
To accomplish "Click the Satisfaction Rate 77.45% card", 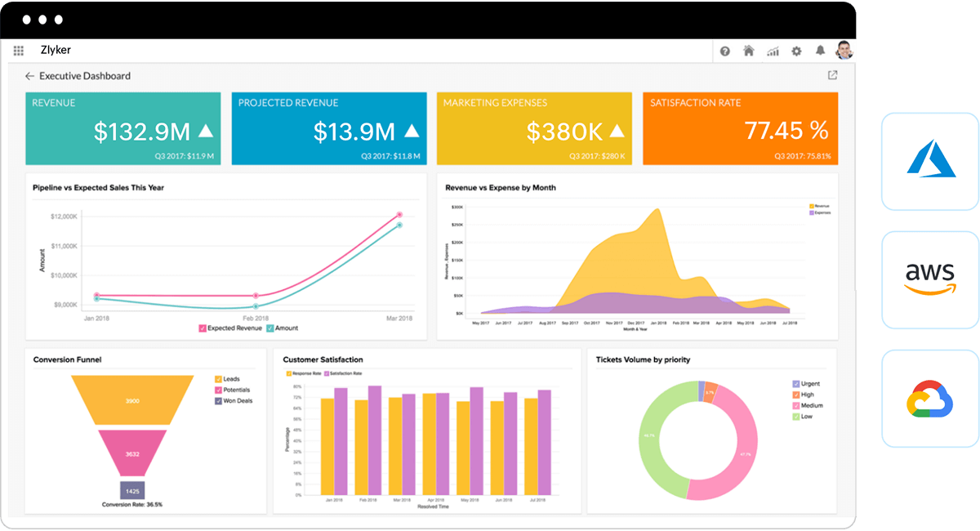I will click(x=740, y=128).
